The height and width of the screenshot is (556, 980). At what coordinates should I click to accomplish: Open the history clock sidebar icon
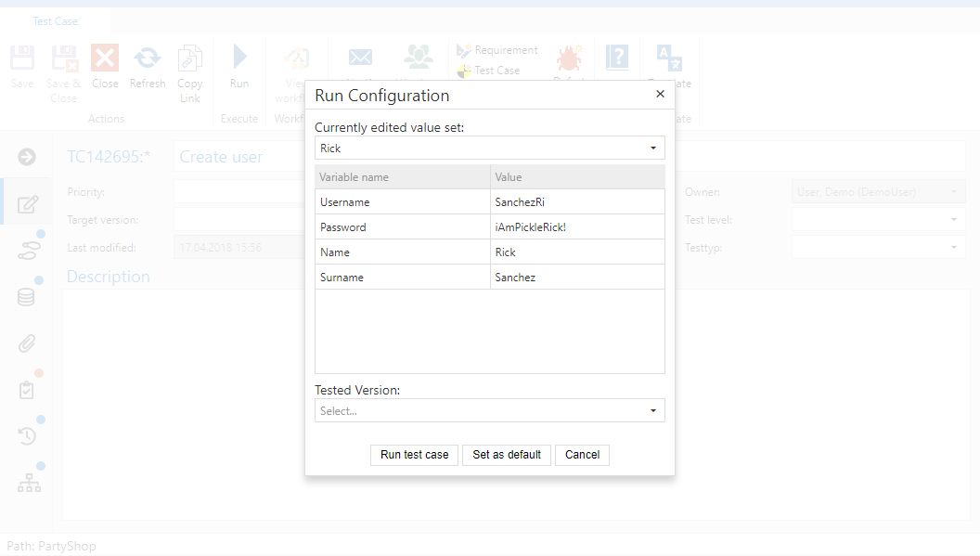pos(27,435)
